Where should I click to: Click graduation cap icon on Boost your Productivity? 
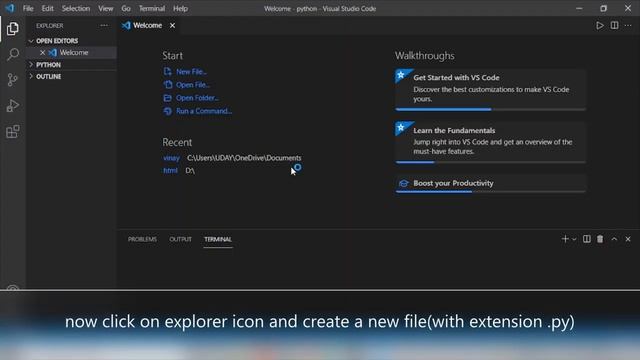(404, 183)
